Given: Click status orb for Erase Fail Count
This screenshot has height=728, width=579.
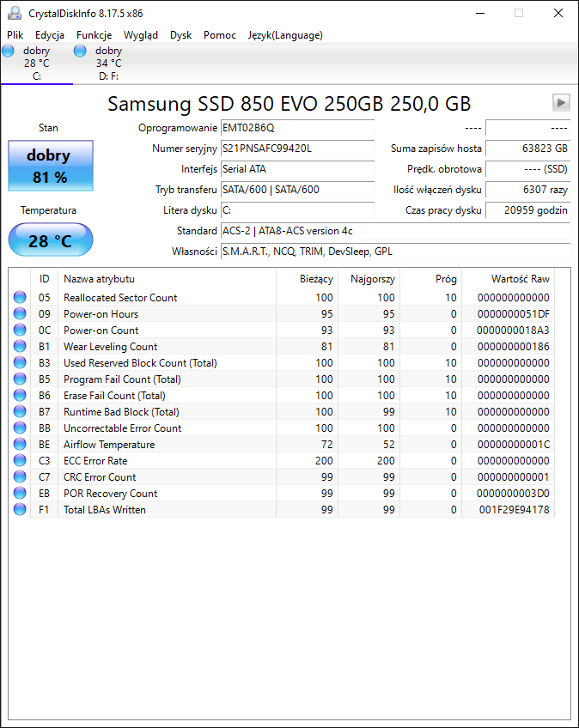Looking at the screenshot, I should pos(20,395).
